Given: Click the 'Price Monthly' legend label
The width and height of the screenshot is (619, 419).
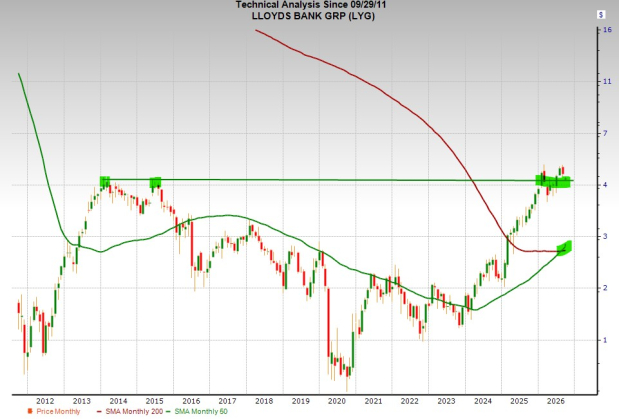Looking at the screenshot, I should (x=58, y=411).
